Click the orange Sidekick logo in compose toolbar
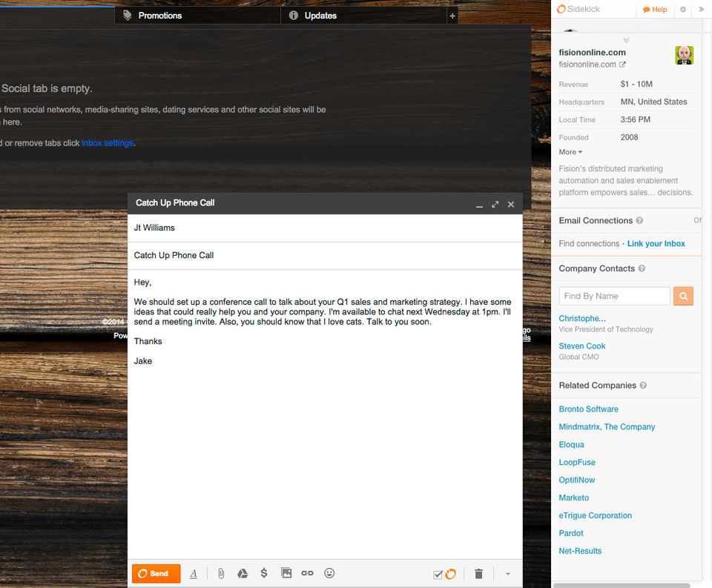 pos(450,574)
